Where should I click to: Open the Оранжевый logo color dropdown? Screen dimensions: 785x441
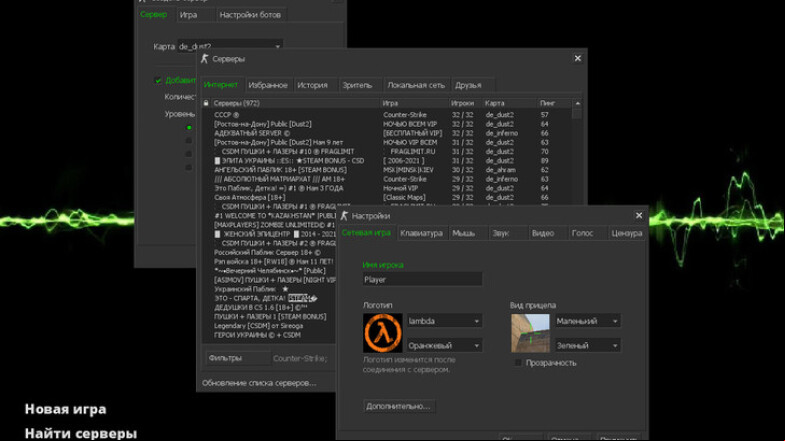[444, 345]
